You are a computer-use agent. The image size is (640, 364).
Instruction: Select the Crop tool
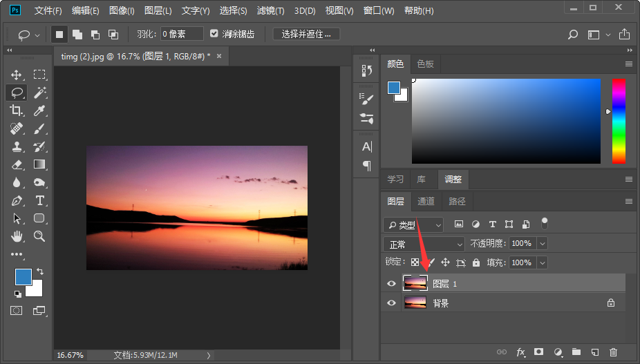(x=17, y=111)
